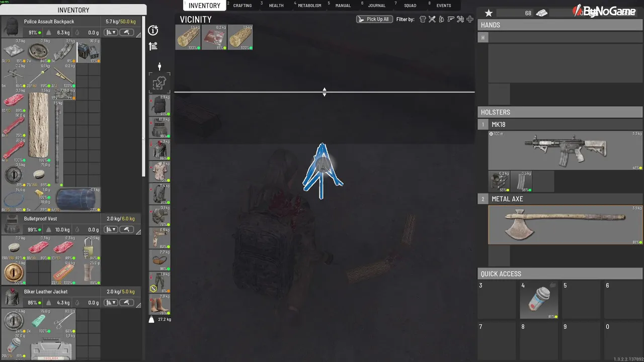Filter vicinity by food fork-and-knife icon
This screenshot has height=362, width=644.
tap(432, 19)
